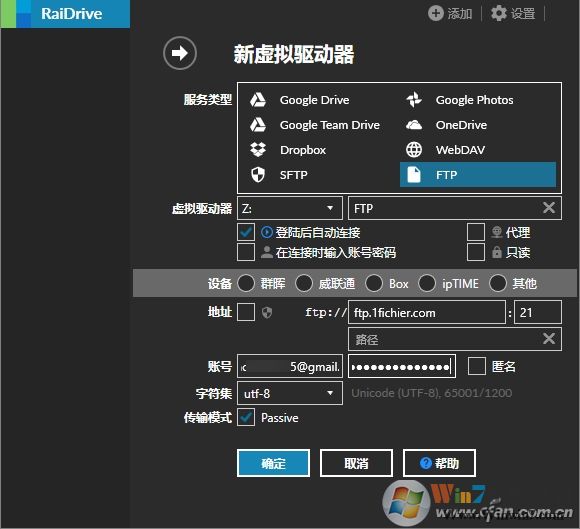Screen dimensions: 580x529
Task: Select the Google Photos text entry
Action: [x=475, y=100]
